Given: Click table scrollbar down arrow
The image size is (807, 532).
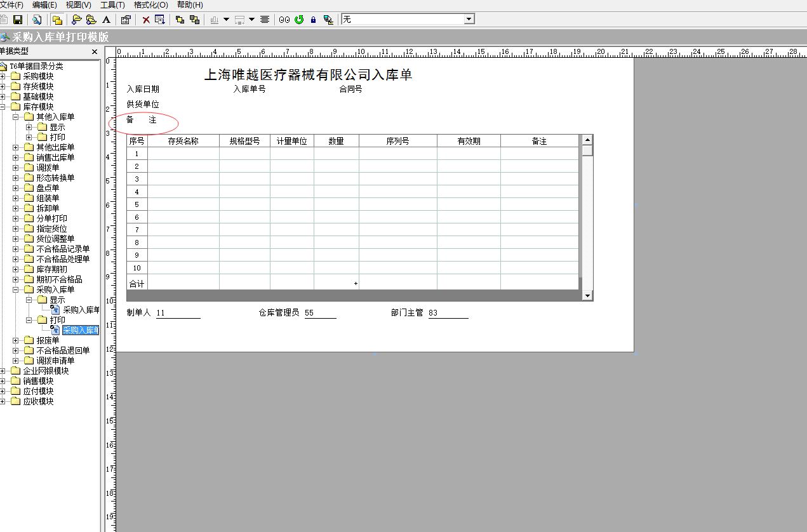Looking at the screenshot, I should pyautogui.click(x=587, y=296).
